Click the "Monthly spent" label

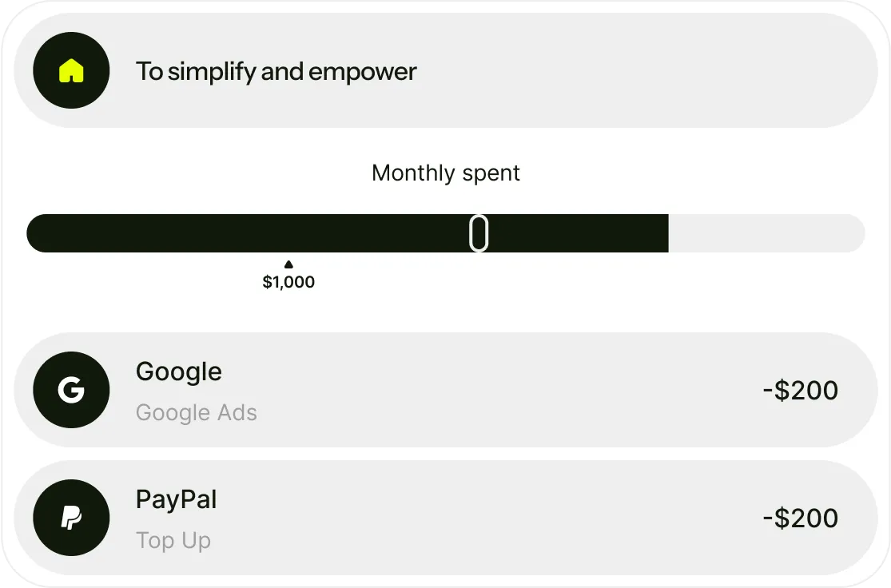(445, 173)
